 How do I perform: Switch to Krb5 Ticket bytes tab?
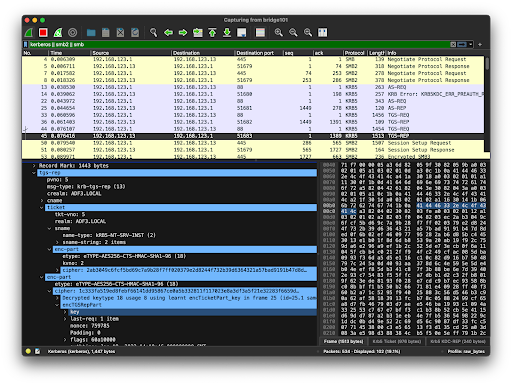(x=397, y=341)
